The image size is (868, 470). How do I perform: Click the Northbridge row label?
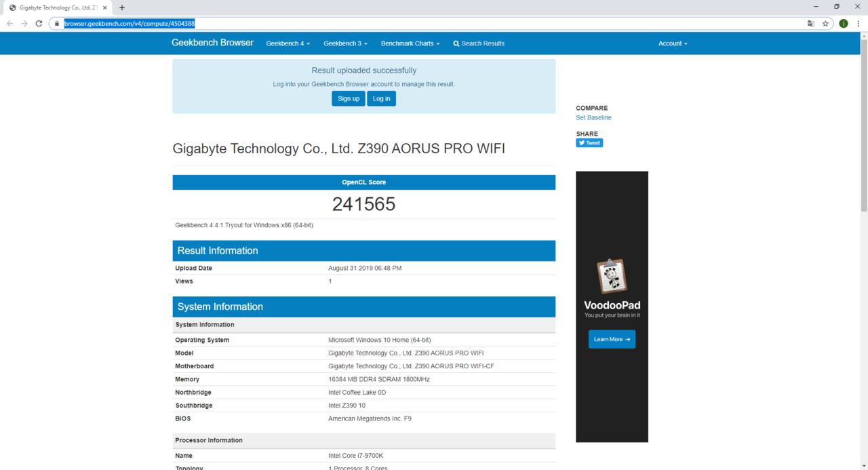193,393
